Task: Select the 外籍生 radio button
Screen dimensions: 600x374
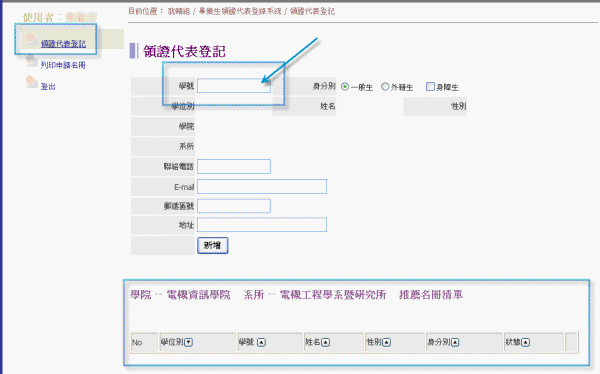Action: (385, 87)
